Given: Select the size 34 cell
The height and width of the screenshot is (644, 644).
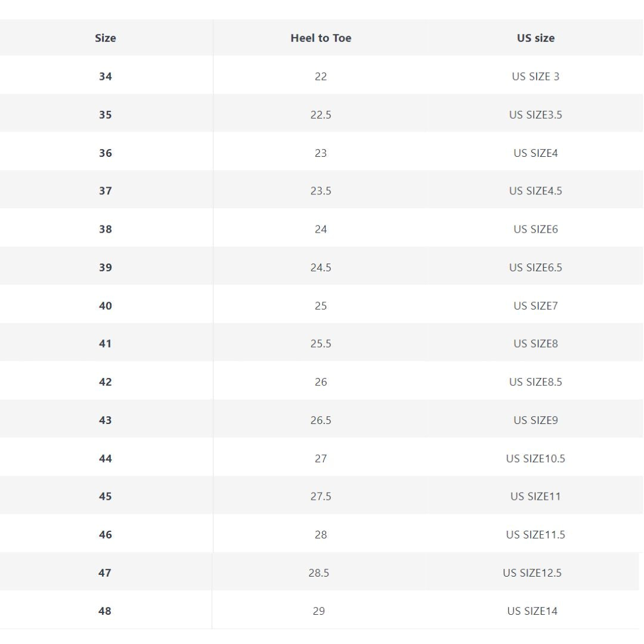Looking at the screenshot, I should pos(106,76).
